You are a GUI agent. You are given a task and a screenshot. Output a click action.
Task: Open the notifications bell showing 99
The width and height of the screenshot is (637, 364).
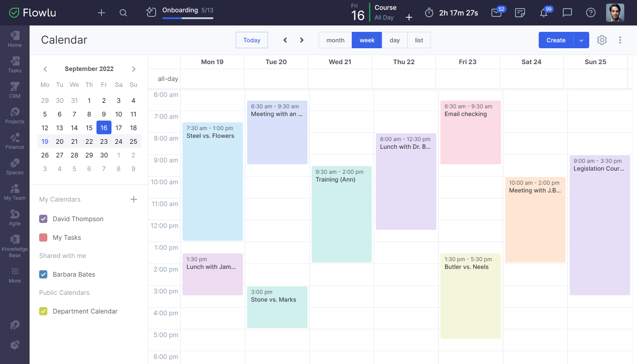click(544, 12)
